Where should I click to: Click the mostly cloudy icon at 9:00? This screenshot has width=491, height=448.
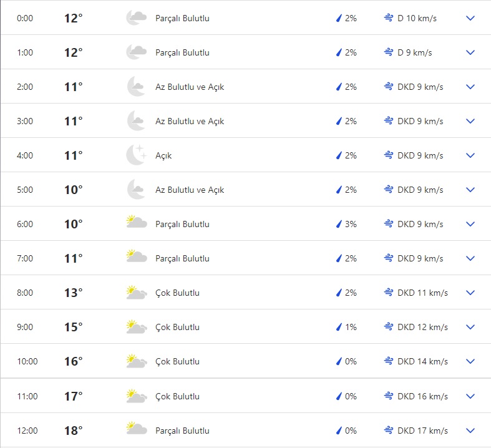click(136, 327)
